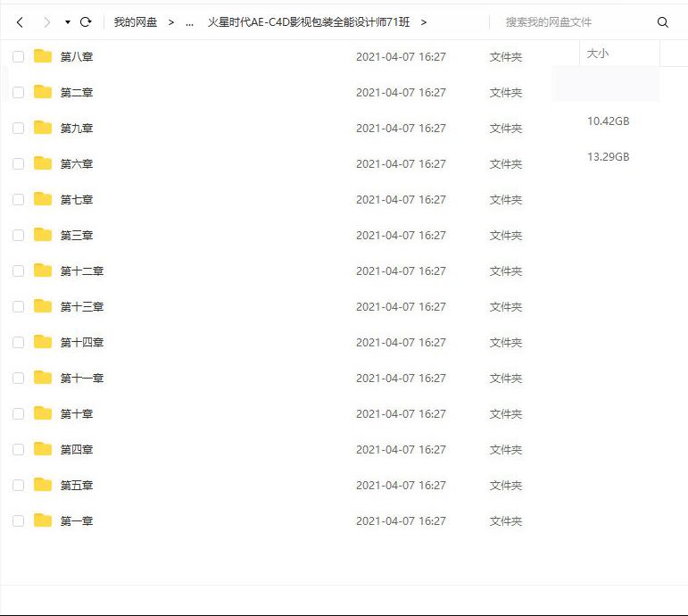688x616 pixels.
Task: Open the 第七章 folder name
Action: (77, 200)
